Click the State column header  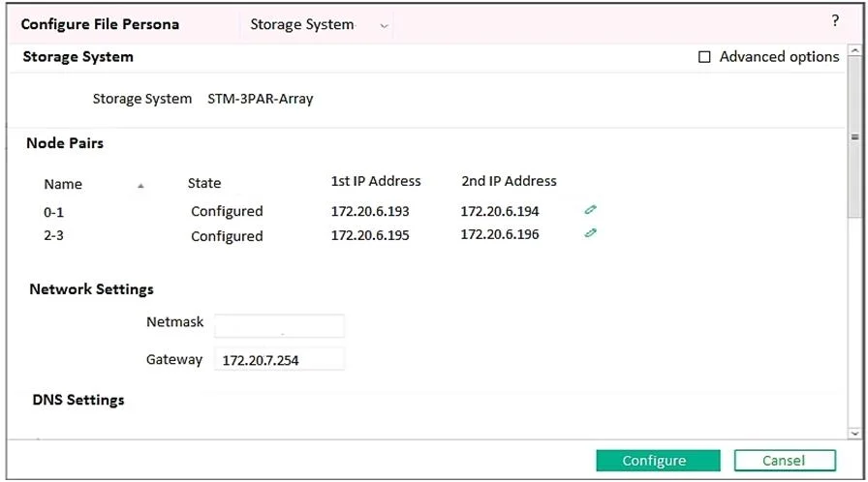[204, 183]
